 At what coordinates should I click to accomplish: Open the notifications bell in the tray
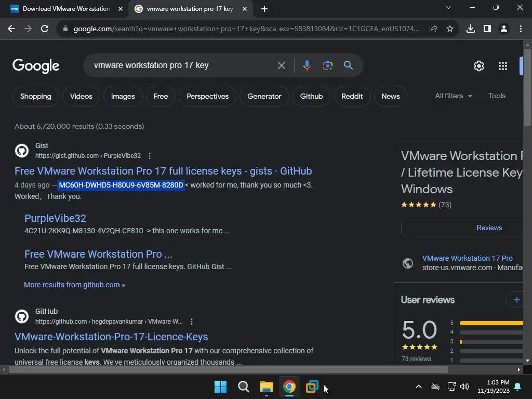(518, 387)
